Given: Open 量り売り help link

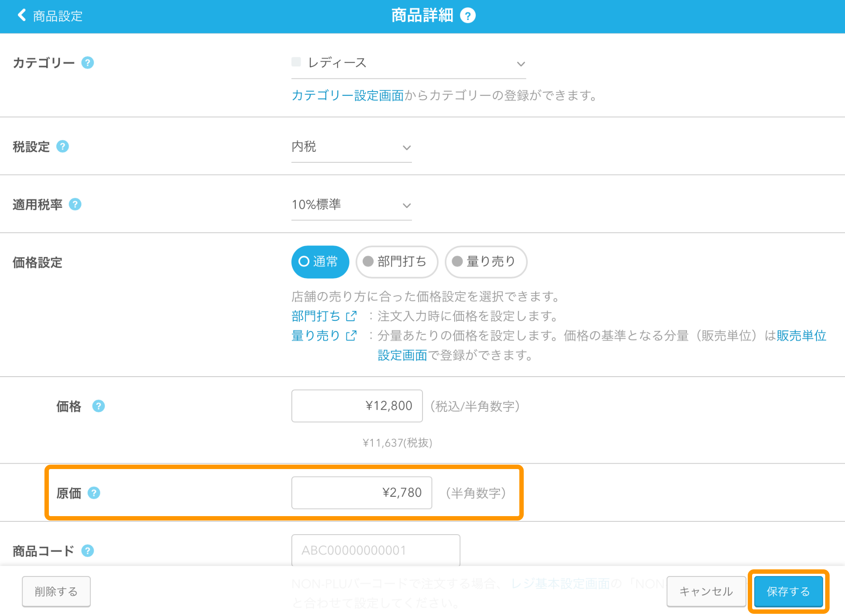Looking at the screenshot, I should click(x=316, y=336).
